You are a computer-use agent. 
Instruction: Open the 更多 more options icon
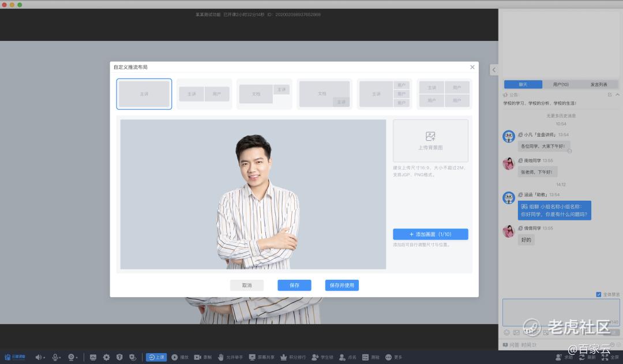[x=388, y=358]
